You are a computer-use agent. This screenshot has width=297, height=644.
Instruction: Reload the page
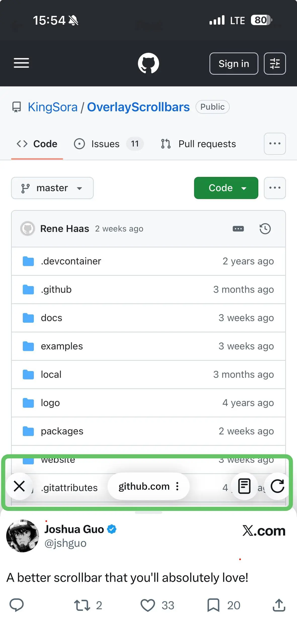point(278,486)
